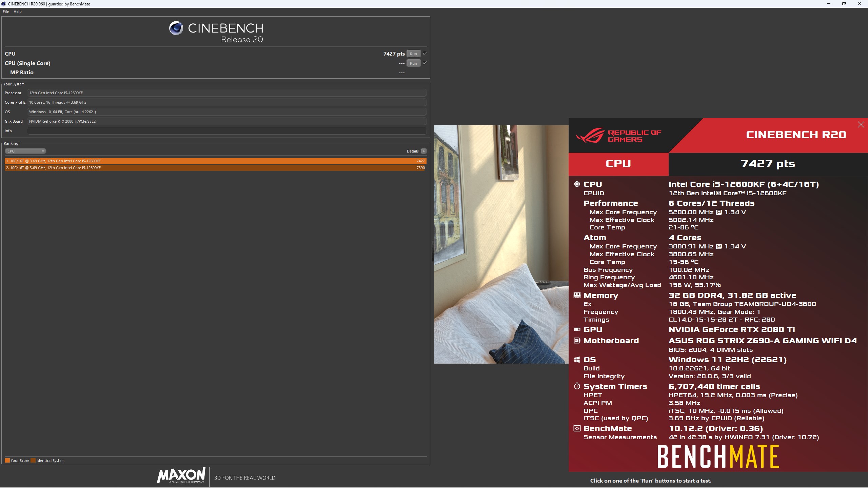Image resolution: width=868 pixels, height=488 pixels.
Task: Toggle the checkbox beside the CPU test
Action: click(x=425, y=54)
